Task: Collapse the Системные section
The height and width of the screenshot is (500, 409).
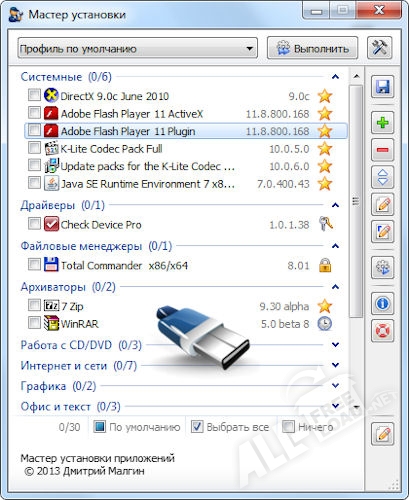Action: 335,77
